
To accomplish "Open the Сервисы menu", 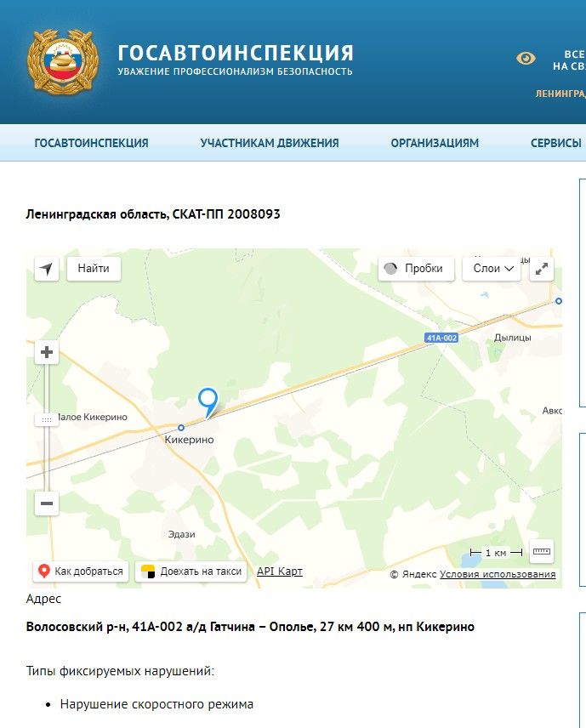I will (x=556, y=143).
